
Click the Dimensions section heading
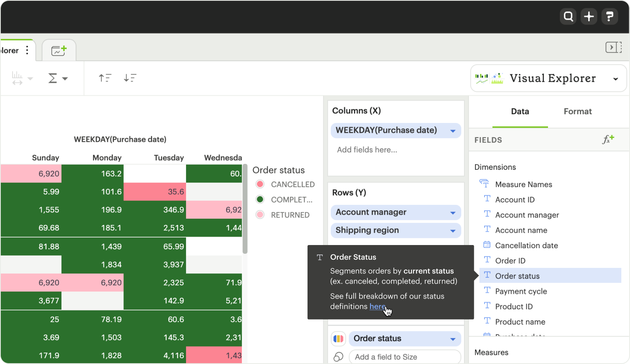495,167
